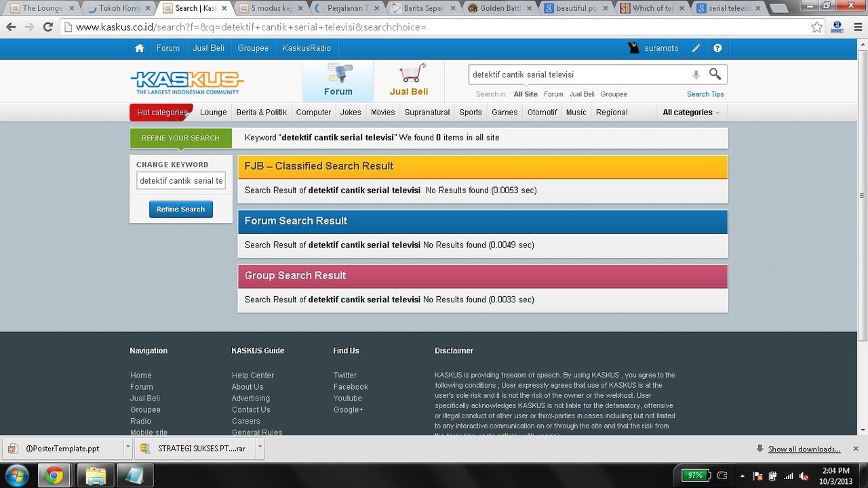Show hidden tray icons arrow
This screenshot has height=488, width=868.
pos(742,476)
